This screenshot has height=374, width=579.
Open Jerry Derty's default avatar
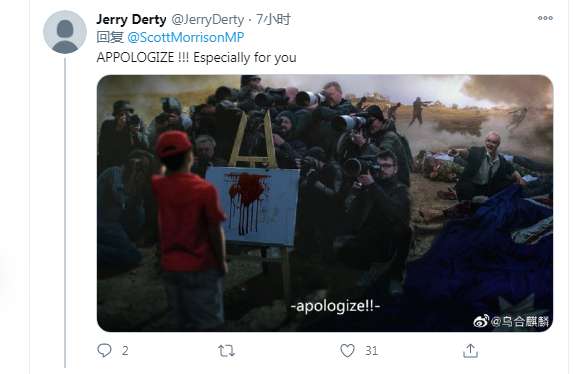(x=65, y=32)
